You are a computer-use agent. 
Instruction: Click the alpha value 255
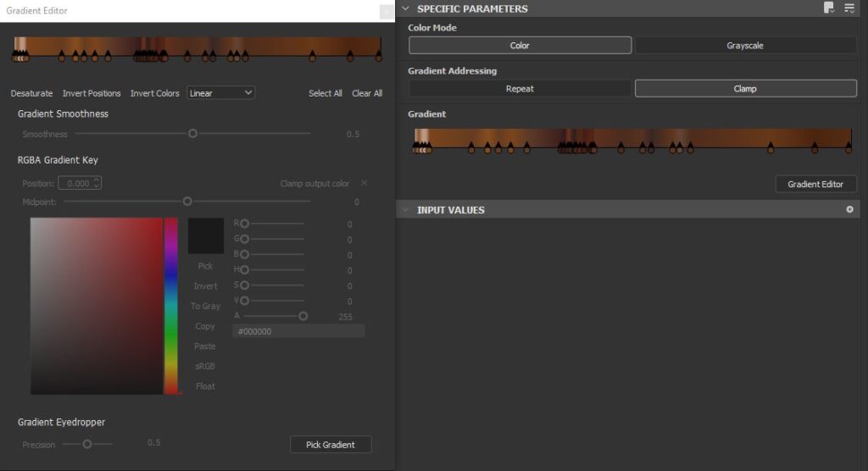pos(346,317)
